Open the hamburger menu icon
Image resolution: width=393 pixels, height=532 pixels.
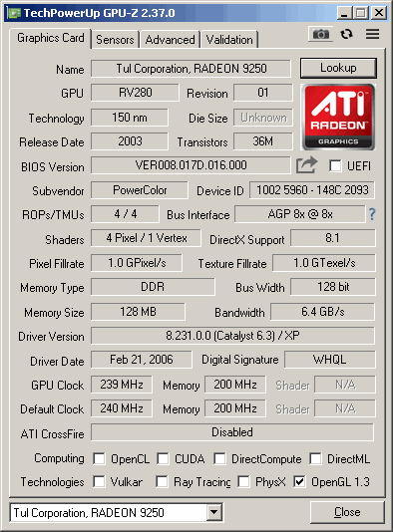tap(373, 34)
